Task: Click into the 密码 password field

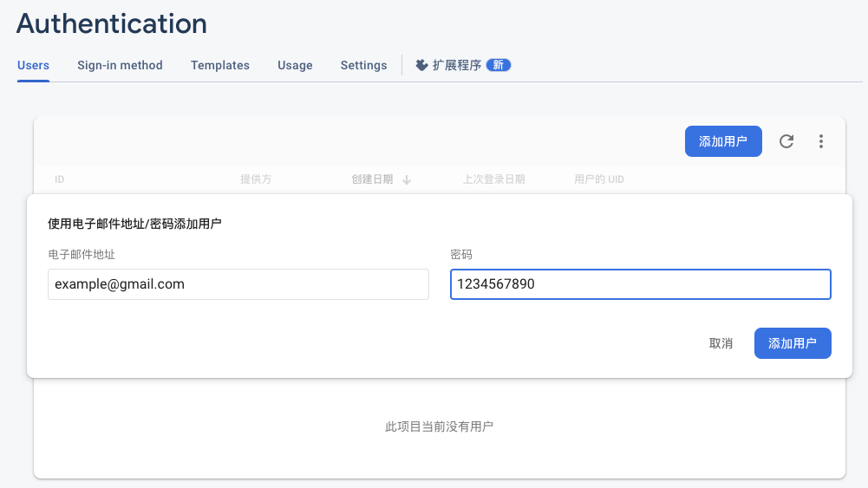Action: pyautogui.click(x=640, y=284)
